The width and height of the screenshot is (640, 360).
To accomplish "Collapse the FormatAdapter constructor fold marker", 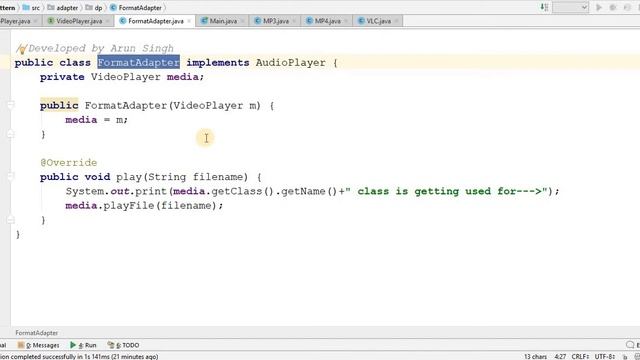I will coord(11,105).
